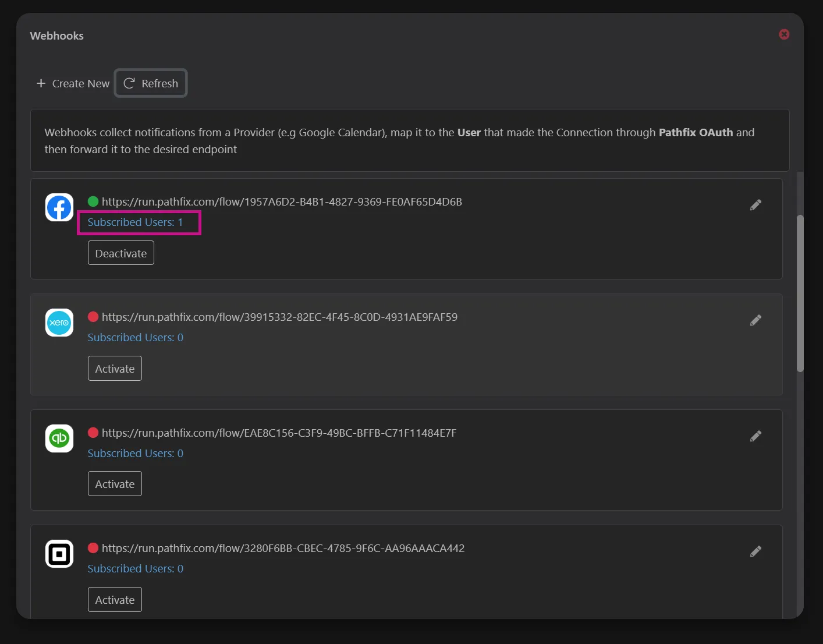Click the Xero provider icon
The image size is (823, 644).
coord(59,323)
